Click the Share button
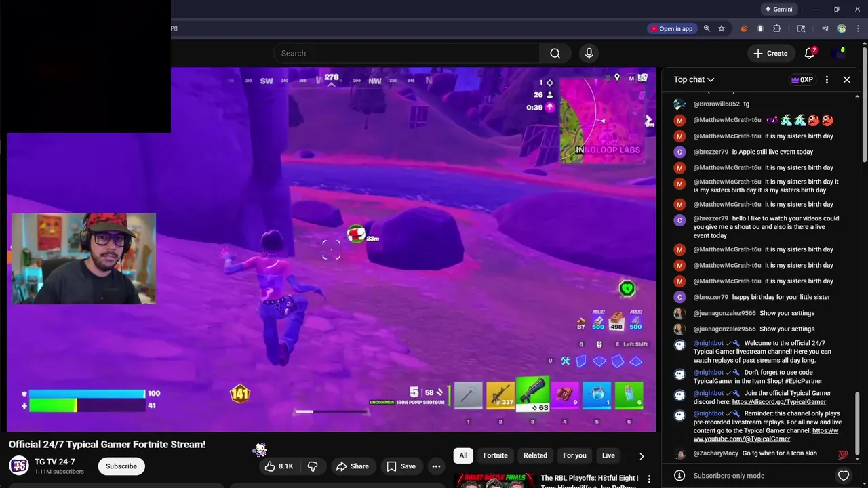Viewport: 868px width, 488px height. click(353, 466)
